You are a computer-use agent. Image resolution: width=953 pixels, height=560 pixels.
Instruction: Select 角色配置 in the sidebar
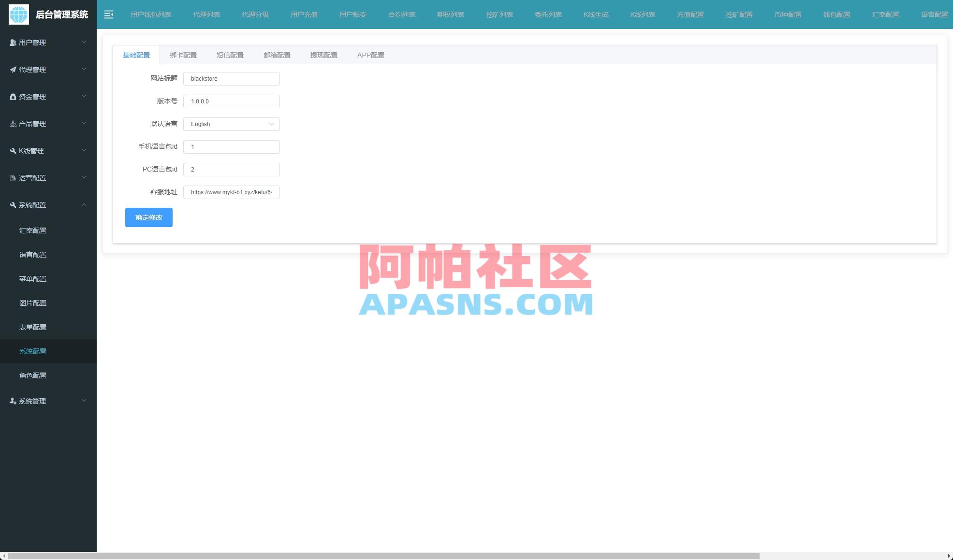[33, 375]
